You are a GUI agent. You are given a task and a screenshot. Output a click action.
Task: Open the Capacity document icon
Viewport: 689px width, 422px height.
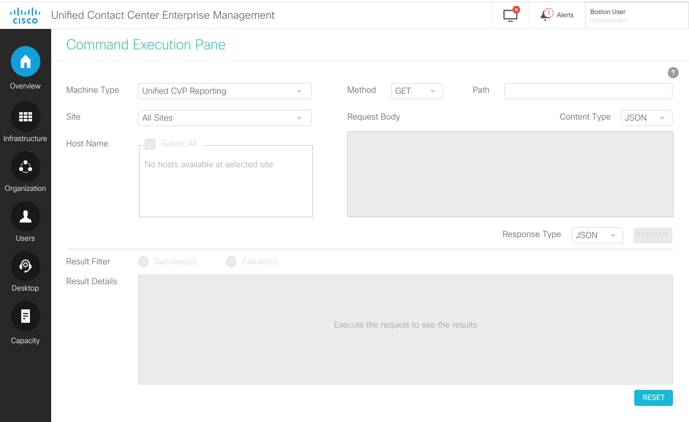click(x=25, y=316)
